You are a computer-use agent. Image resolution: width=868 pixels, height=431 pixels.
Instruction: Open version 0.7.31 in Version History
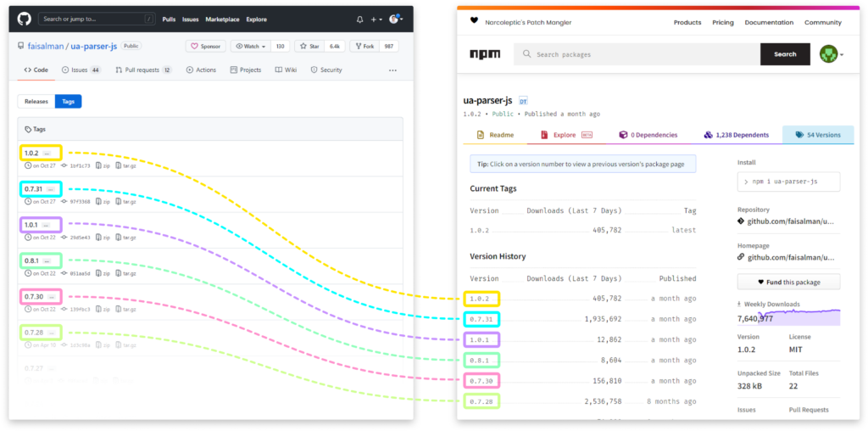[481, 320]
